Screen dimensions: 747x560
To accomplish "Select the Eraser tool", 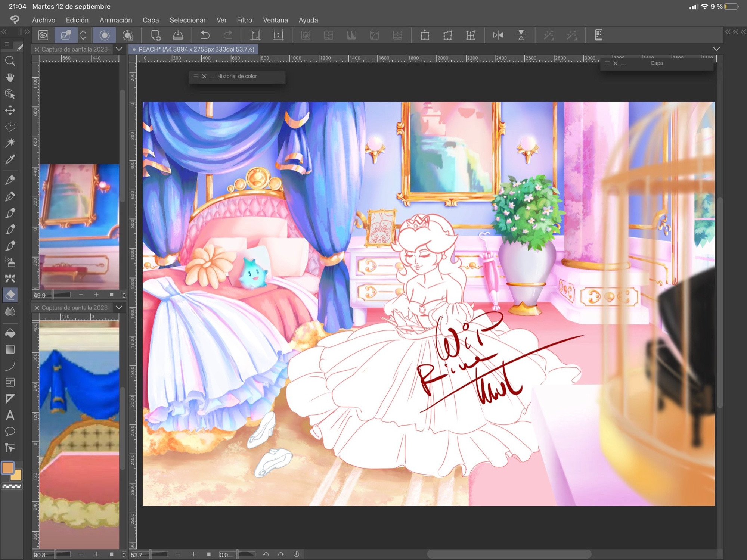I will [10, 295].
